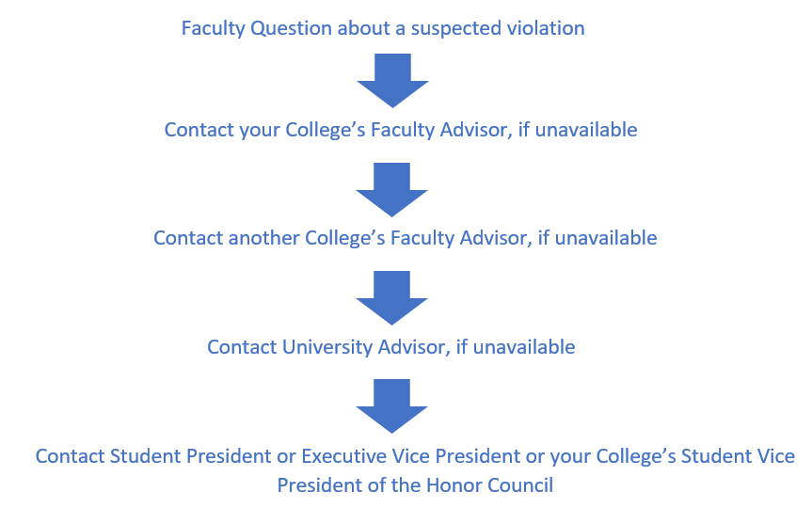
Task: Select the 'Contact your College's Faculty Advisor' text
Action: [336, 130]
